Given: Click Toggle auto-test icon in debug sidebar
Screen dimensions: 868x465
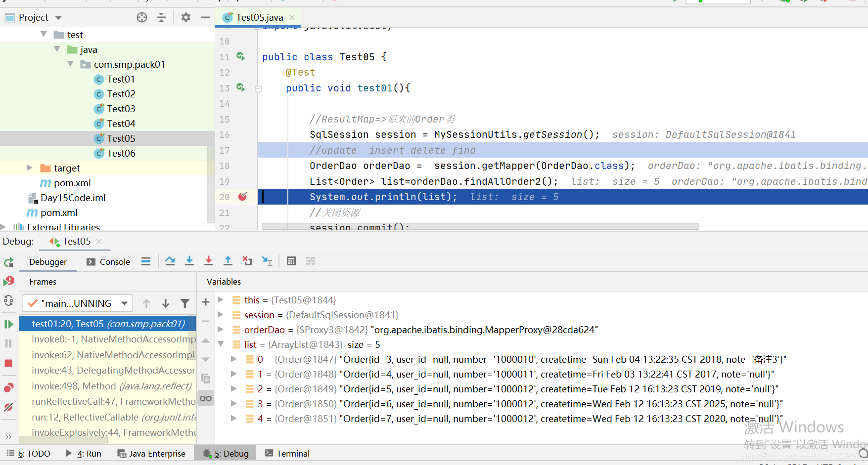Looking at the screenshot, I should [8, 300].
